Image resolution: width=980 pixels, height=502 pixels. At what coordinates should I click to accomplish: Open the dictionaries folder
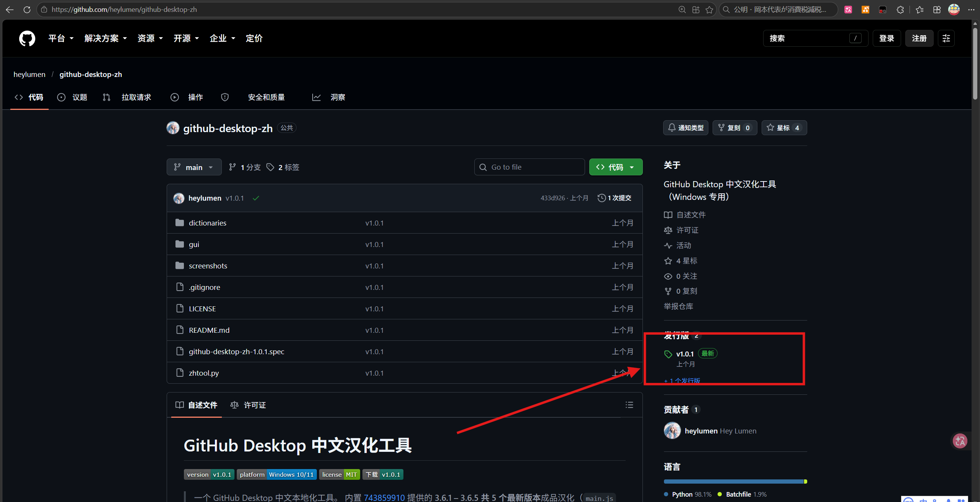[208, 223]
